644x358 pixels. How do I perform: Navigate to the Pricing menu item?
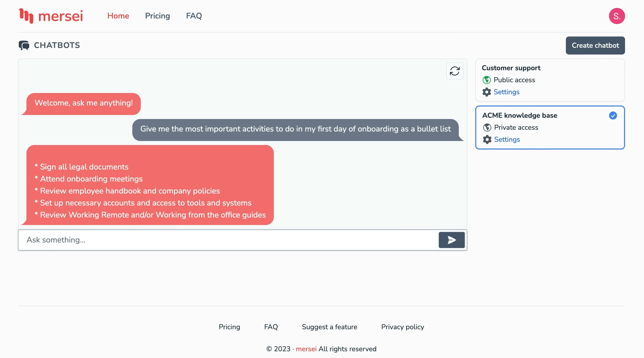[x=158, y=16]
